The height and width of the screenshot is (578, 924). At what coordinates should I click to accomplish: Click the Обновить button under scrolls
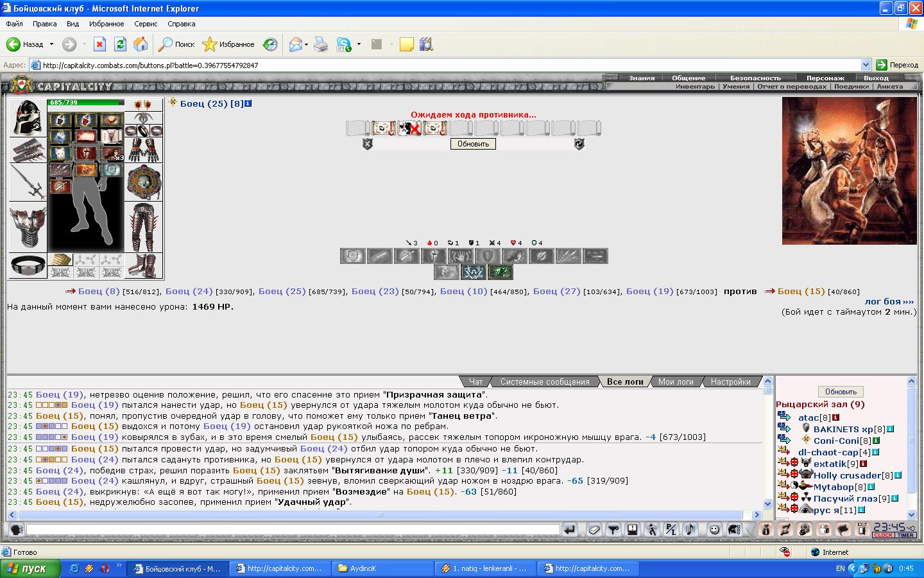(x=473, y=144)
